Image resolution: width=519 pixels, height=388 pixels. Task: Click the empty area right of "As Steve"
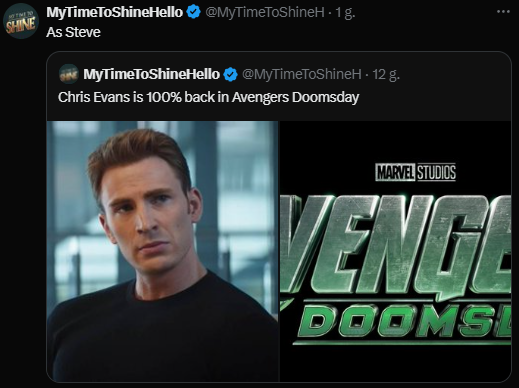[x=300, y=32]
